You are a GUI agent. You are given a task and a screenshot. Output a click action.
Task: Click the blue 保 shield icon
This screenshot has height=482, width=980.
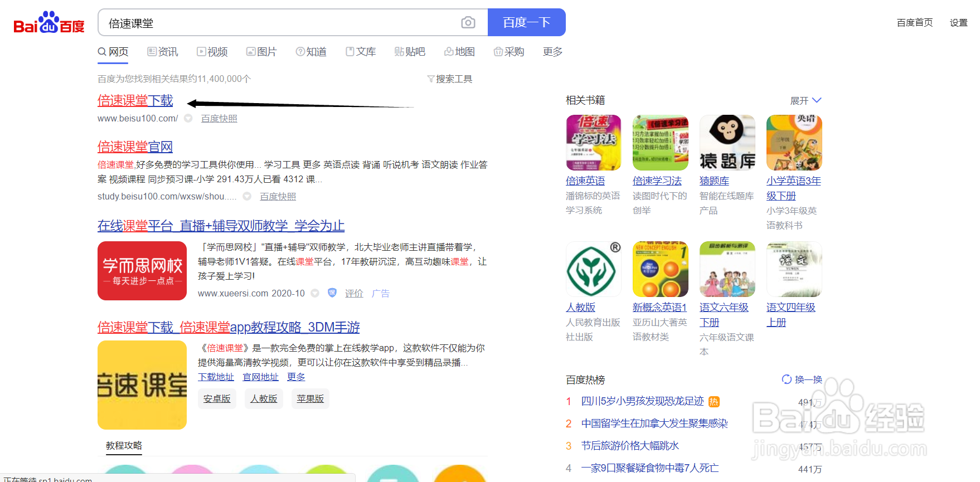tap(332, 293)
